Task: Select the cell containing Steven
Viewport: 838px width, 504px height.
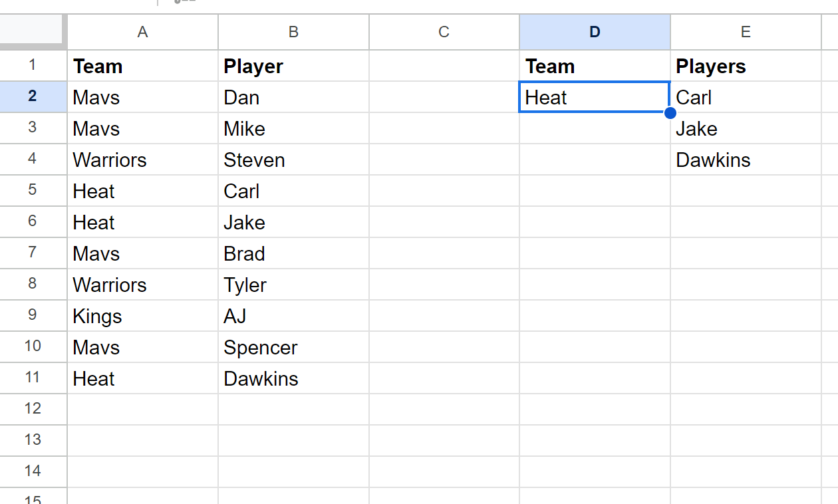Action: click(293, 160)
